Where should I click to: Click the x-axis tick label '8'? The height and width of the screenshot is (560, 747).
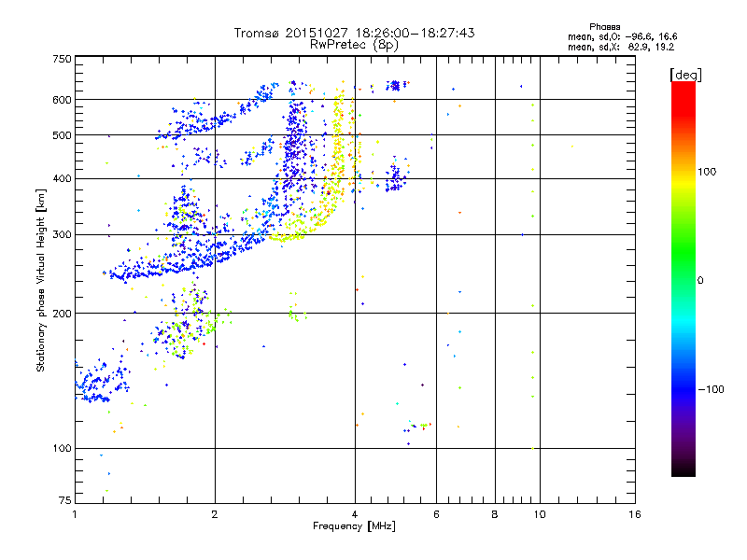tap(495, 514)
